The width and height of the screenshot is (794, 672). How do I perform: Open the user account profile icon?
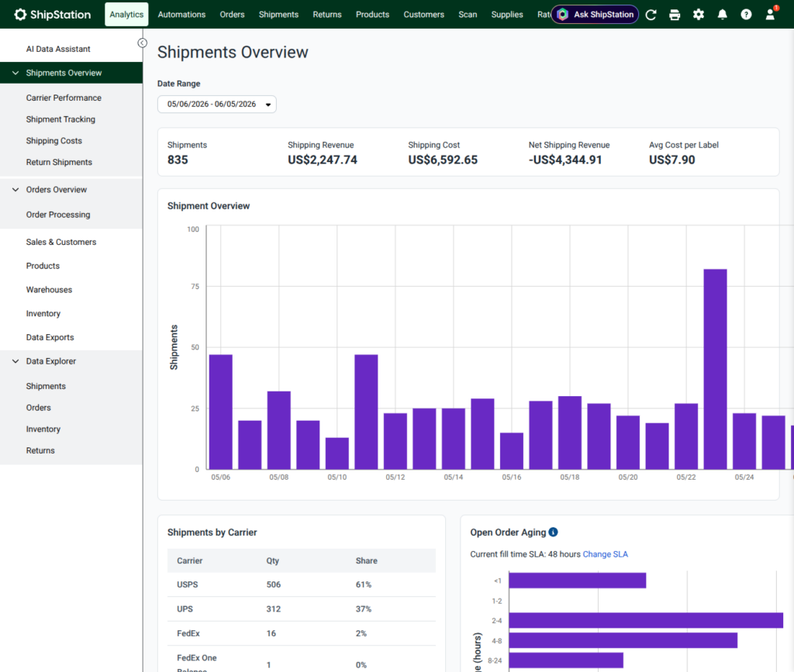(x=770, y=15)
